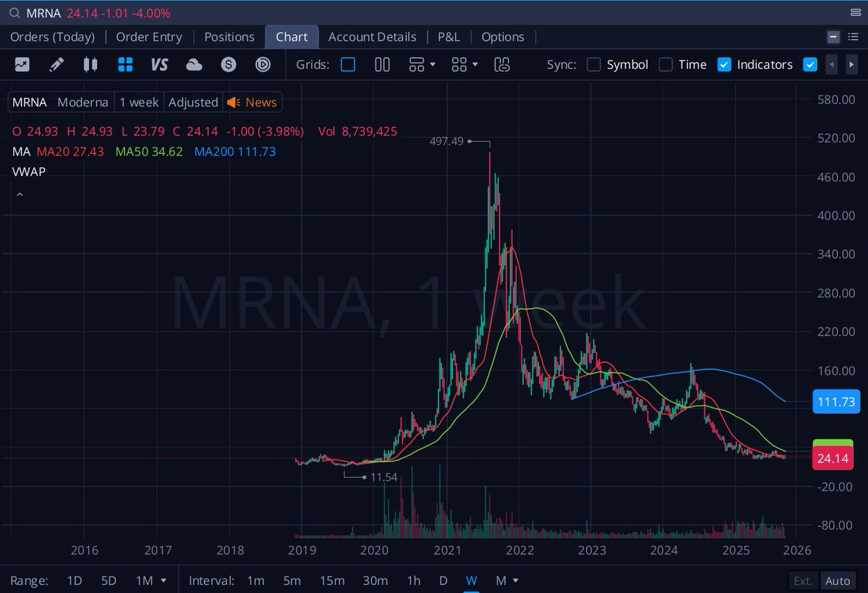Viewport: 868px width, 593px height.
Task: Click the Moderna company name label
Action: tap(82, 102)
